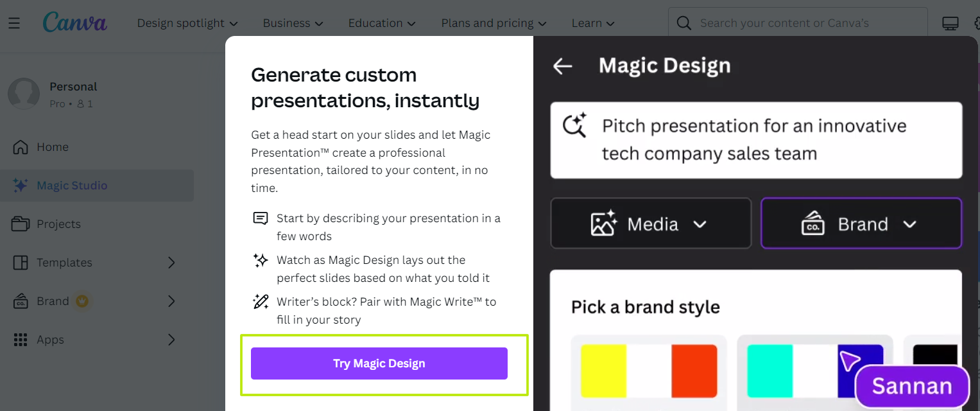Click the Try Magic Design button
Screen dimensions: 980x411
pos(379,363)
